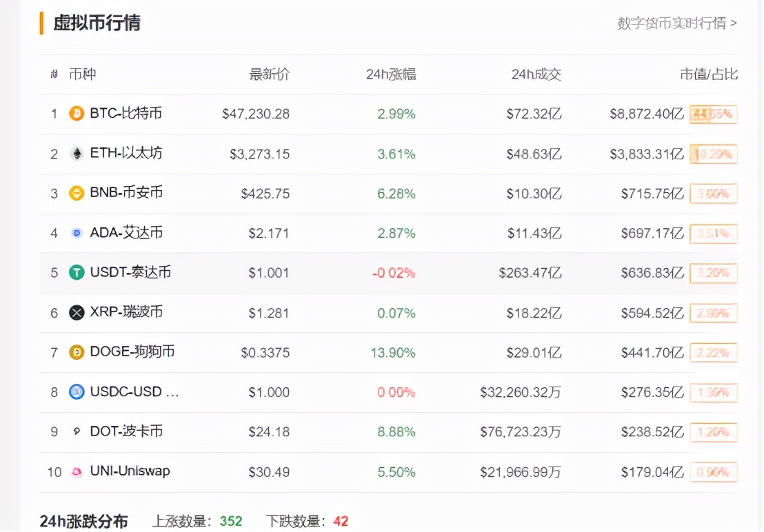Click the UNI Uniswap coin icon

click(77, 471)
